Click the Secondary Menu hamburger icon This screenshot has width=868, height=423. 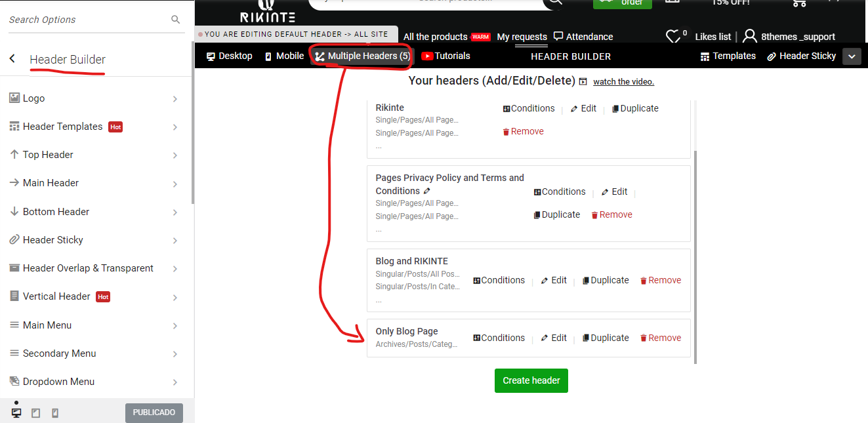14,353
